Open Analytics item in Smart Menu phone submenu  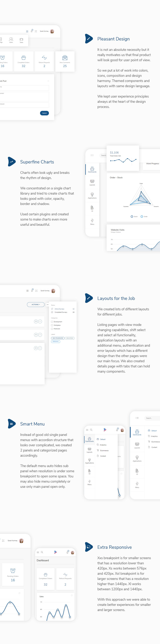click(x=102, y=445)
